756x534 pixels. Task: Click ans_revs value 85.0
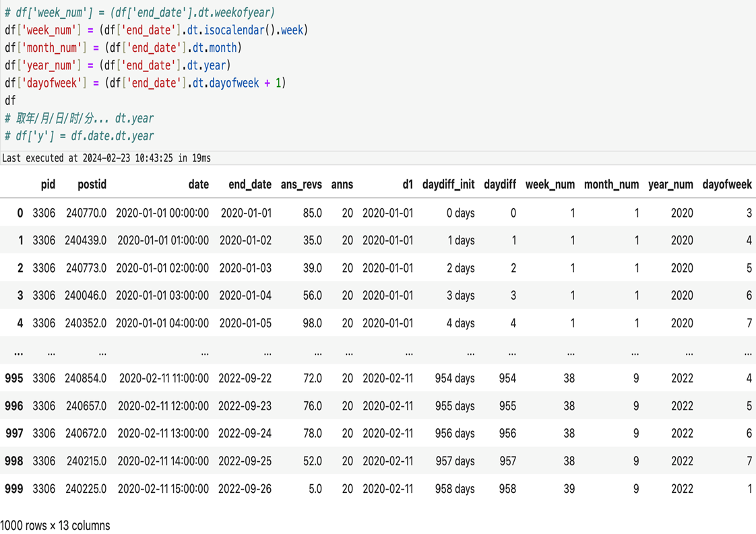pyautogui.click(x=313, y=213)
